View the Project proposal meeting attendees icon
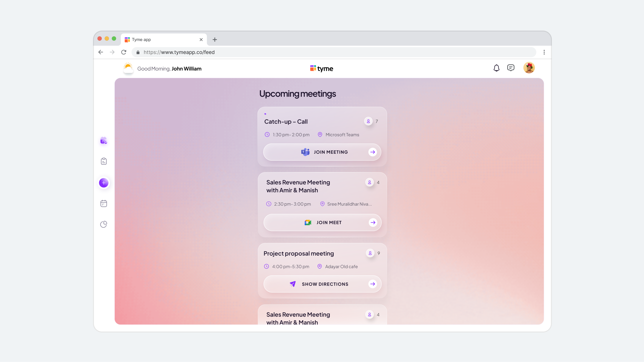This screenshot has width=644, height=362. click(x=370, y=253)
